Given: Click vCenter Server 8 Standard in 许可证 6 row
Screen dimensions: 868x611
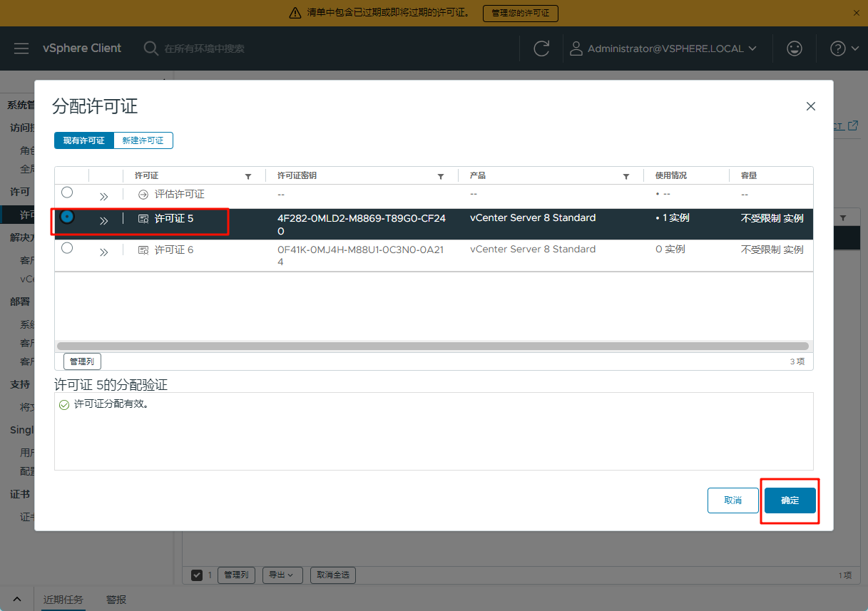Looking at the screenshot, I should pyautogui.click(x=533, y=249).
